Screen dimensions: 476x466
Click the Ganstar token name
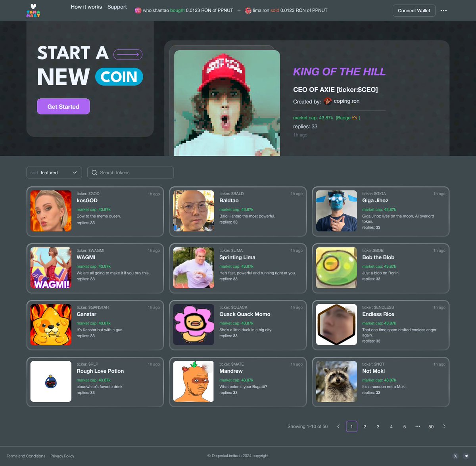pos(86,314)
